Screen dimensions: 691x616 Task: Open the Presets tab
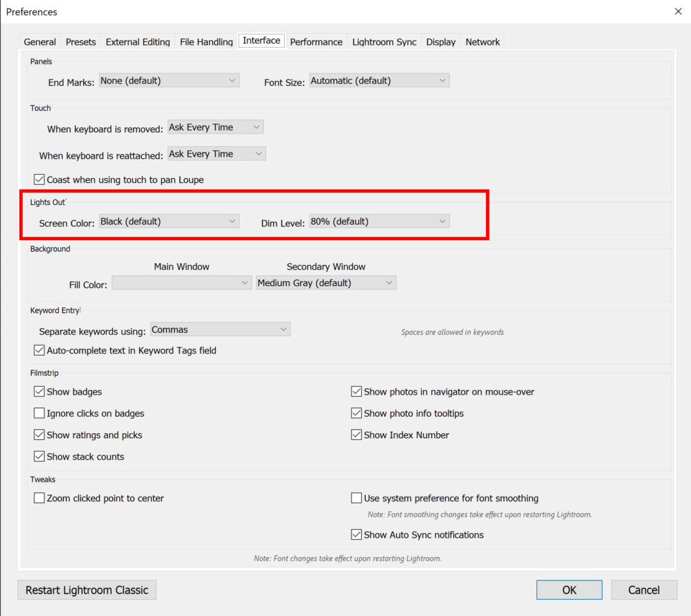(x=81, y=42)
